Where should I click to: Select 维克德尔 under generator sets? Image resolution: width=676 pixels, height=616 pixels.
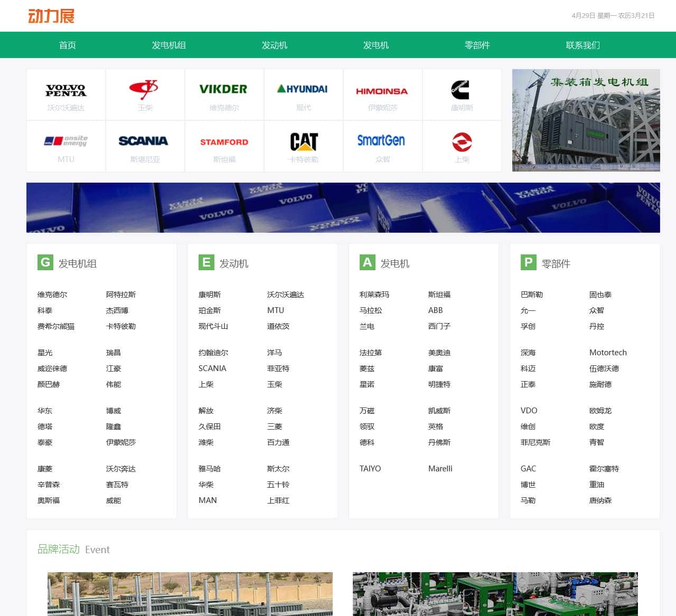click(x=52, y=295)
